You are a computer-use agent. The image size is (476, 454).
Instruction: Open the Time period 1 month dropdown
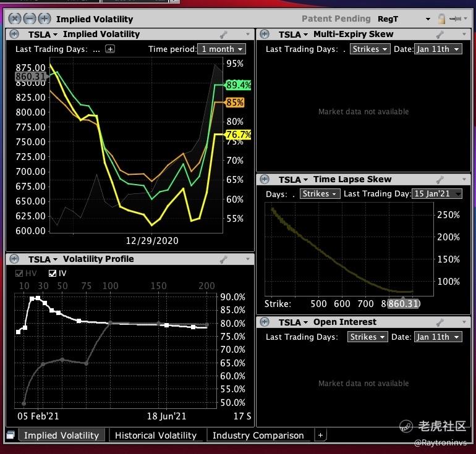[221, 49]
